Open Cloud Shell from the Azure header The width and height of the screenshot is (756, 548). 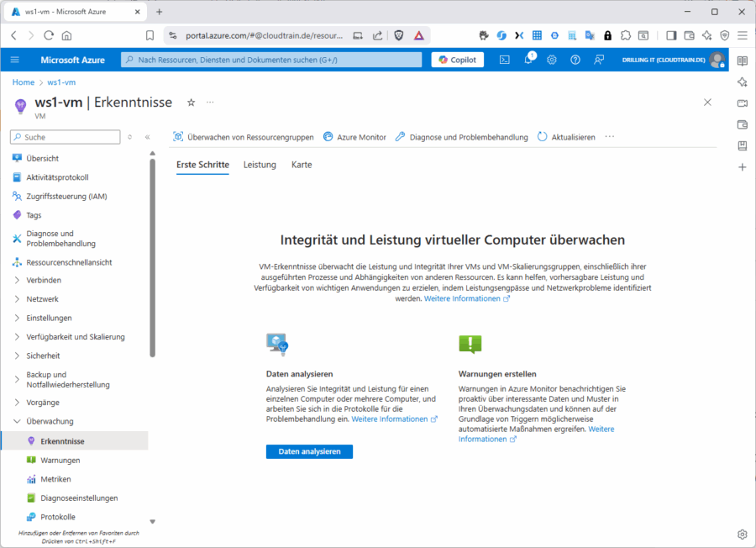504,60
